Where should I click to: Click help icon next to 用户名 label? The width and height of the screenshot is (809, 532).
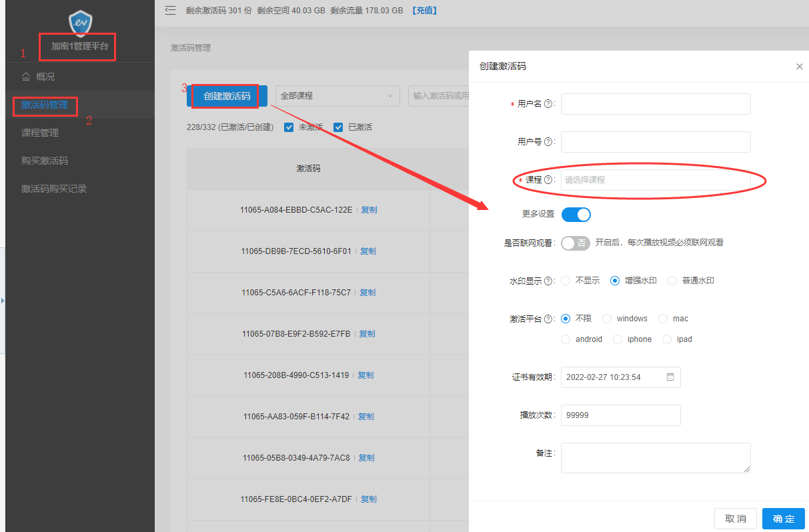tap(549, 104)
